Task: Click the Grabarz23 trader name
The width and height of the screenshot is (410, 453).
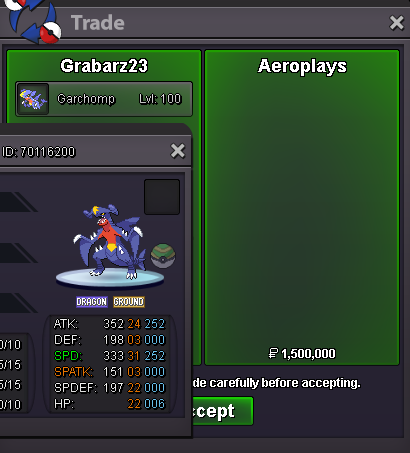Action: click(104, 66)
